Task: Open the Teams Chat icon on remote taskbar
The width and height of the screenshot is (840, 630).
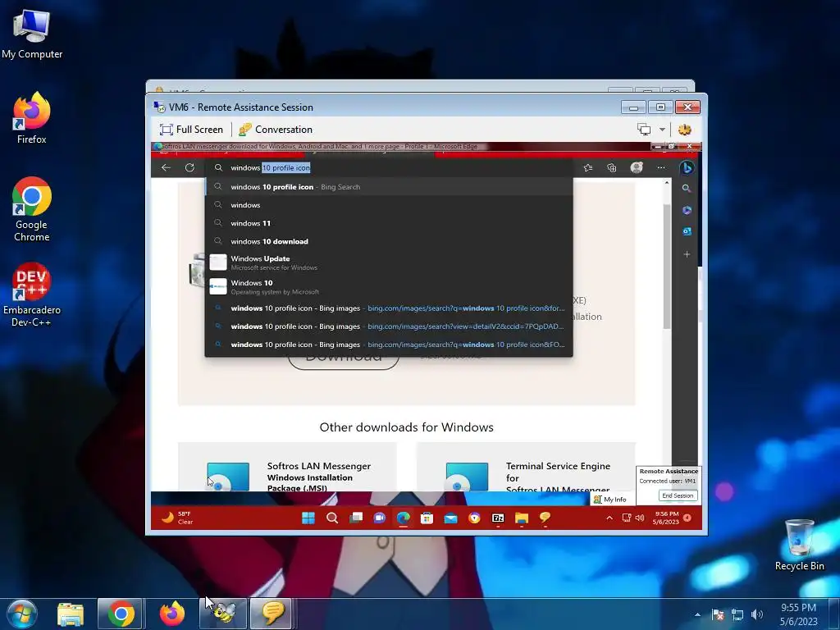Action: pyautogui.click(x=379, y=518)
